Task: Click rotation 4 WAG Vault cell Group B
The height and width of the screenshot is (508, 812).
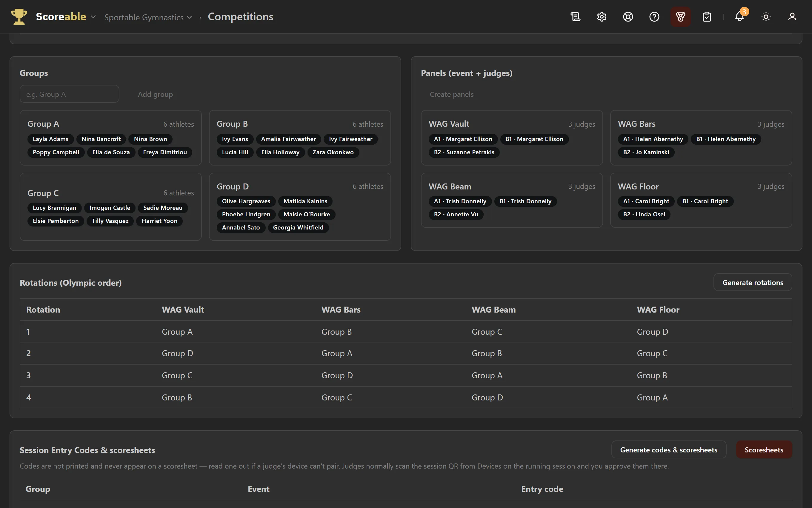Action: coord(177,397)
